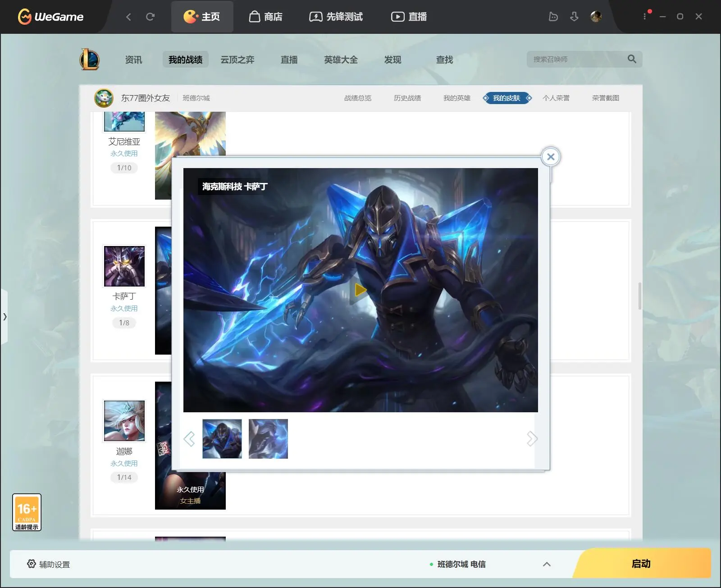Switch to 荣誉截图 tab

click(x=606, y=98)
